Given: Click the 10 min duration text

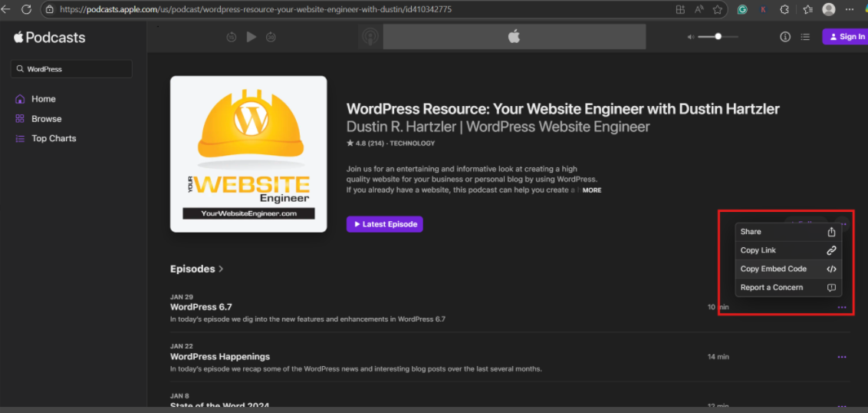Looking at the screenshot, I should click(x=718, y=307).
